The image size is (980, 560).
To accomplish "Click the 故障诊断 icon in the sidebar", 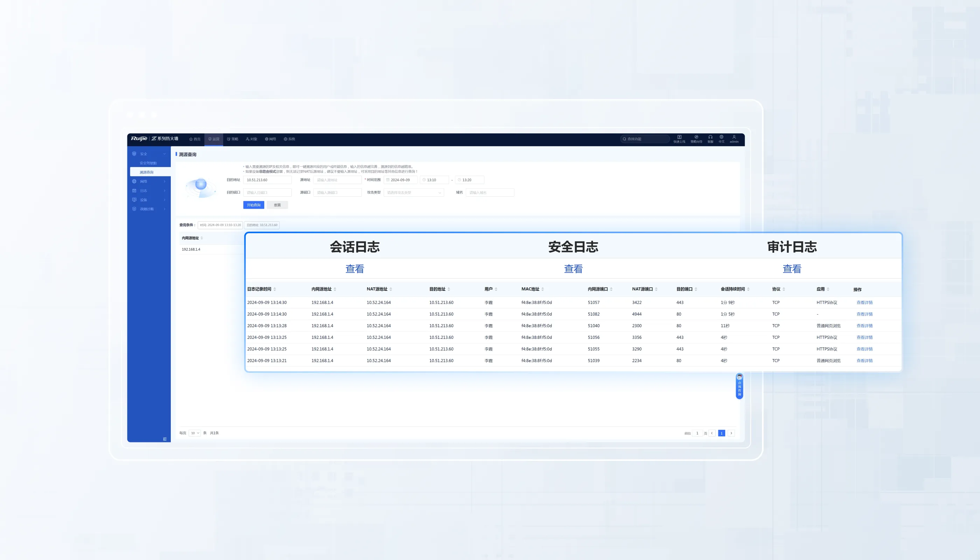I will tap(134, 209).
